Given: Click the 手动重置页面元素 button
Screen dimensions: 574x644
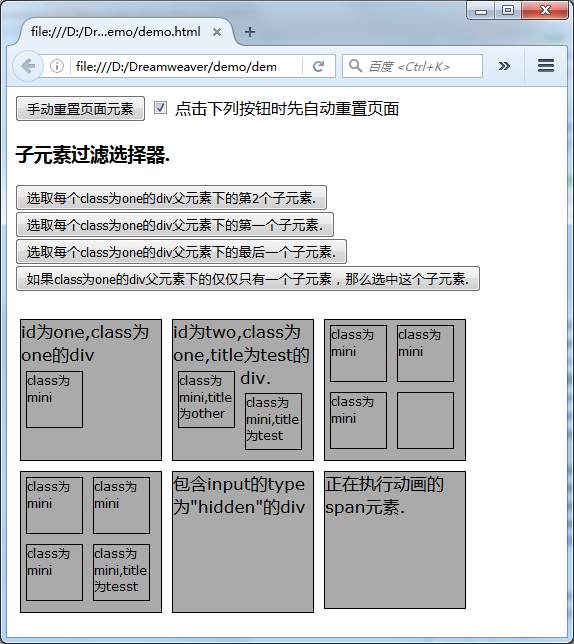Looking at the screenshot, I should tap(80, 109).
